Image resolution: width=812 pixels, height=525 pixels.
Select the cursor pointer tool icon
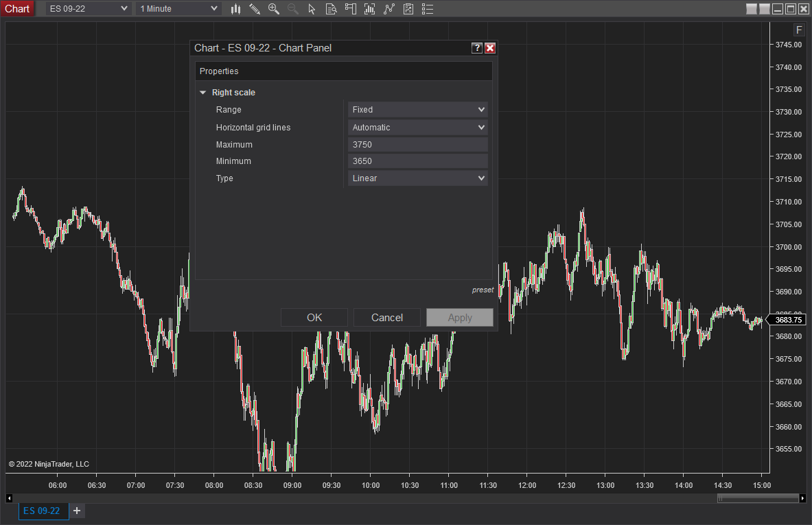click(x=312, y=9)
